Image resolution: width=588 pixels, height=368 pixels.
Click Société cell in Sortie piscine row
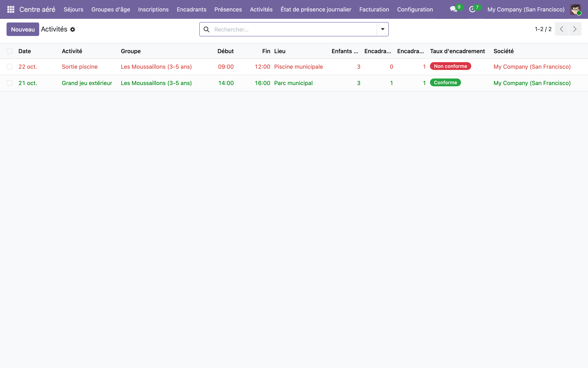point(532,67)
